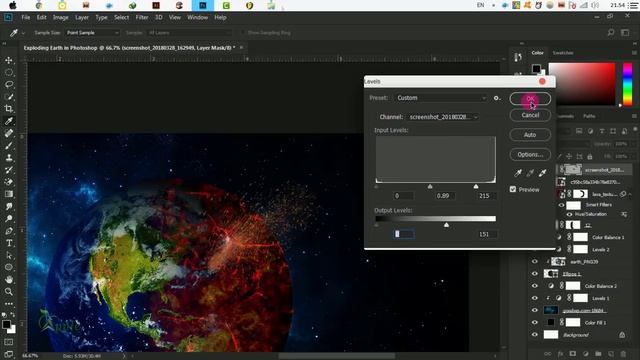Open the Window menu
This screenshot has width=640, height=360.
(x=198, y=18)
